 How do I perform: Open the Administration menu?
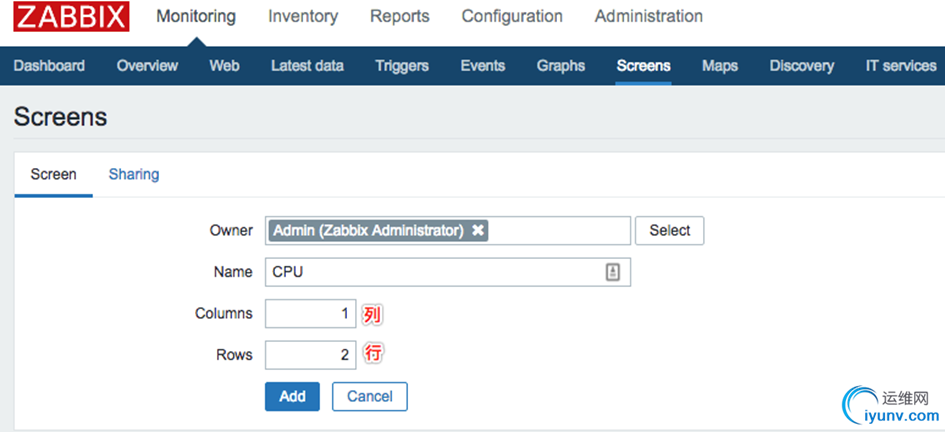[x=648, y=17]
